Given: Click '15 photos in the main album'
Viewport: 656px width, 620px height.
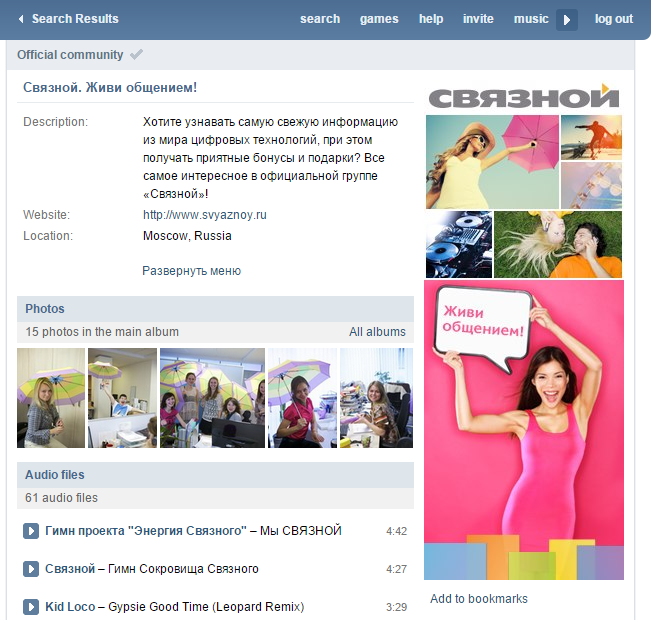Looking at the screenshot, I should coord(102,332).
